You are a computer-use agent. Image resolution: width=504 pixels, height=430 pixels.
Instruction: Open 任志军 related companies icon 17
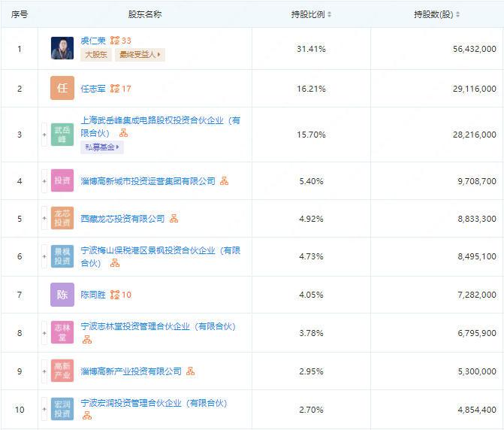click(120, 89)
